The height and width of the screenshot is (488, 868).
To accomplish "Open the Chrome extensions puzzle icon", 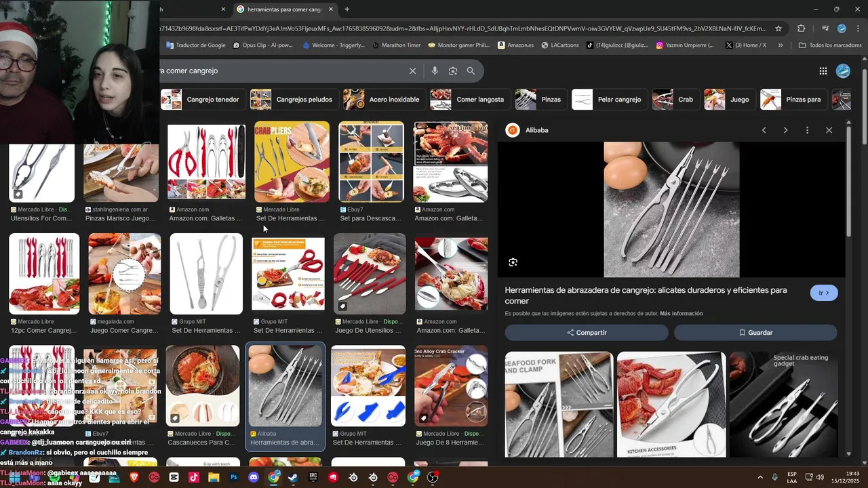I will click(802, 28).
